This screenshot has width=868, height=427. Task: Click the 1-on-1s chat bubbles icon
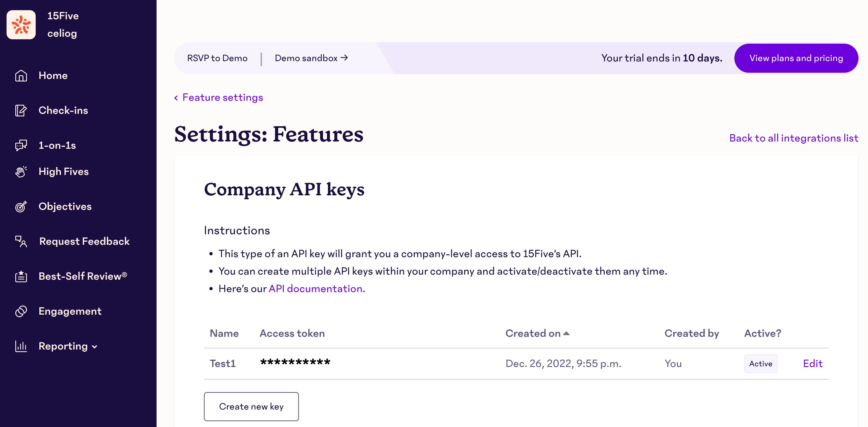21,145
